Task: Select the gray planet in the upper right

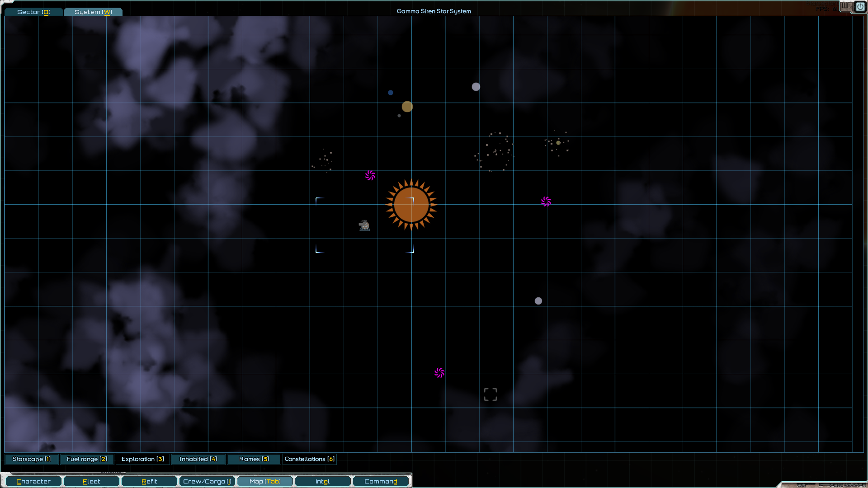Action: tap(476, 87)
